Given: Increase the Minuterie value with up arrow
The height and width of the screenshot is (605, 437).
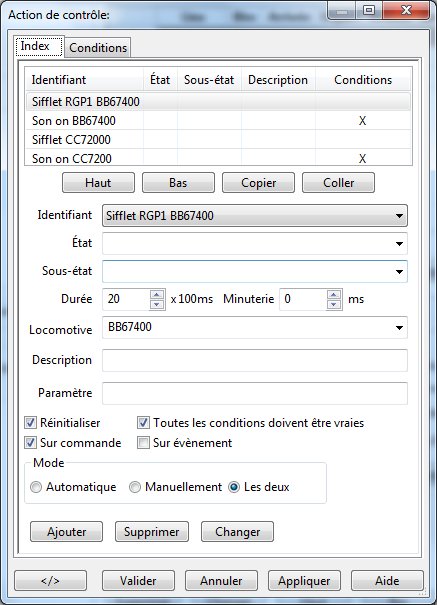Looking at the screenshot, I should point(334,295).
